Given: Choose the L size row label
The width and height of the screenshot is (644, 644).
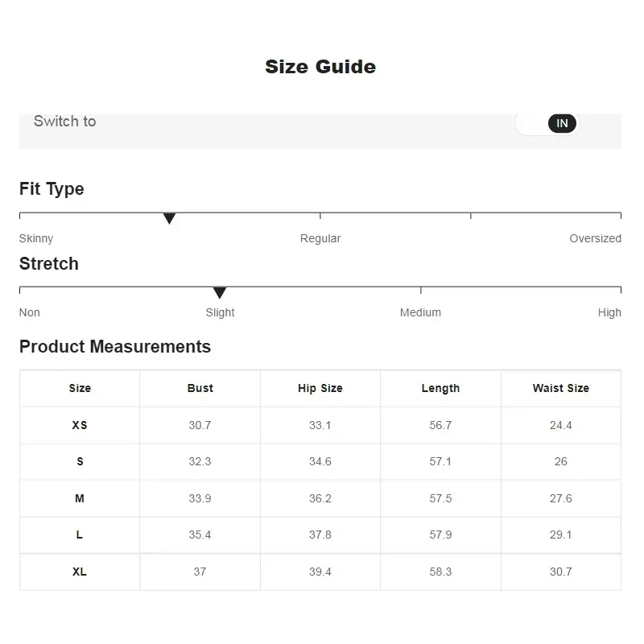Looking at the screenshot, I should click(80, 535).
